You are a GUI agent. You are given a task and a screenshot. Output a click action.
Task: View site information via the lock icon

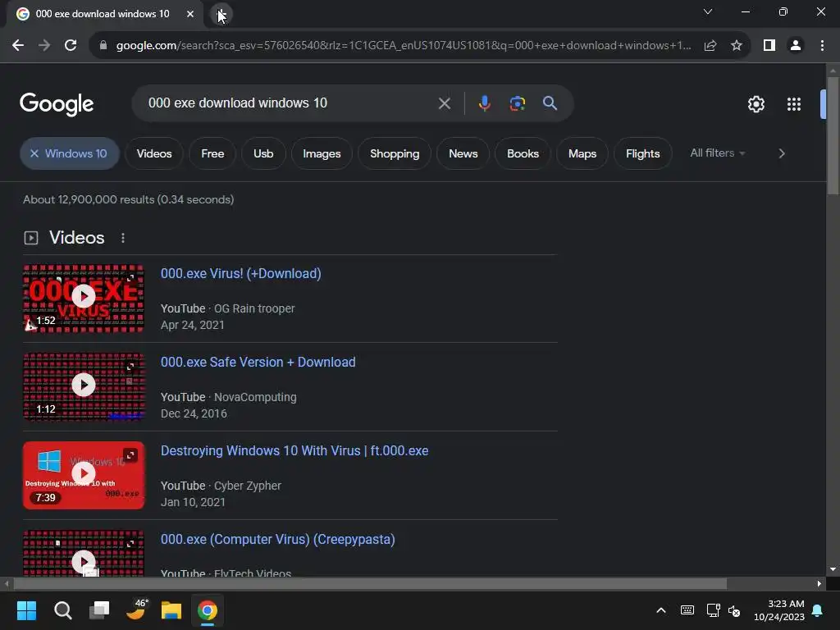[x=103, y=46]
